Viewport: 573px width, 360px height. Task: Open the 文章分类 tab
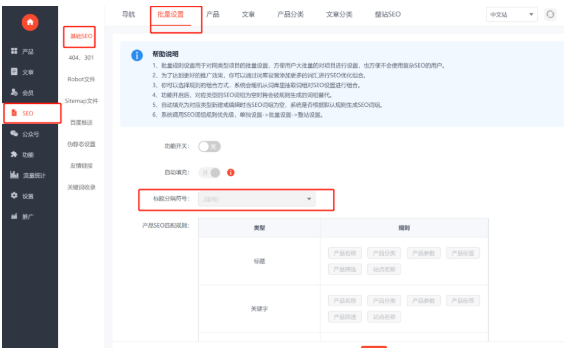point(339,14)
